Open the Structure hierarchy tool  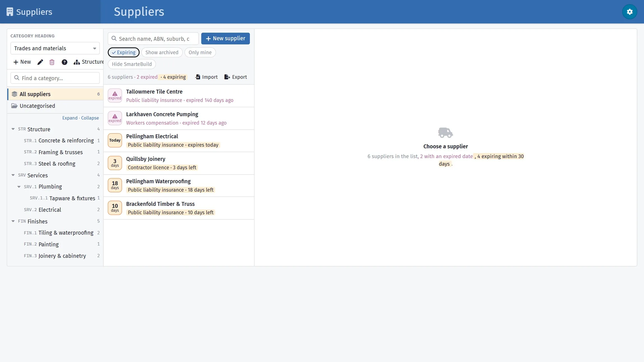point(89,62)
